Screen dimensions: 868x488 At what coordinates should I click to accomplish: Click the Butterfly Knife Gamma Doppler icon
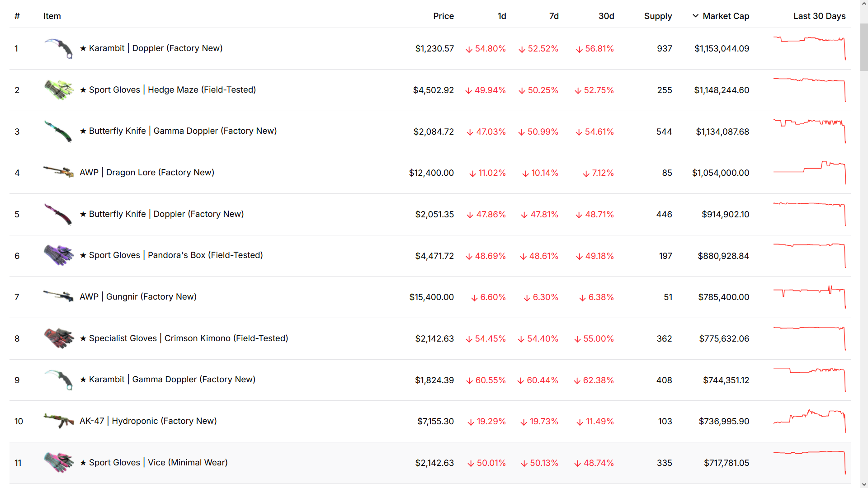(59, 131)
